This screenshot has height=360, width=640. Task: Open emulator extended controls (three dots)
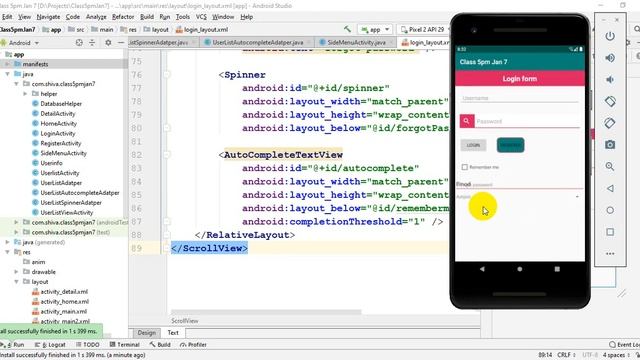click(x=610, y=253)
